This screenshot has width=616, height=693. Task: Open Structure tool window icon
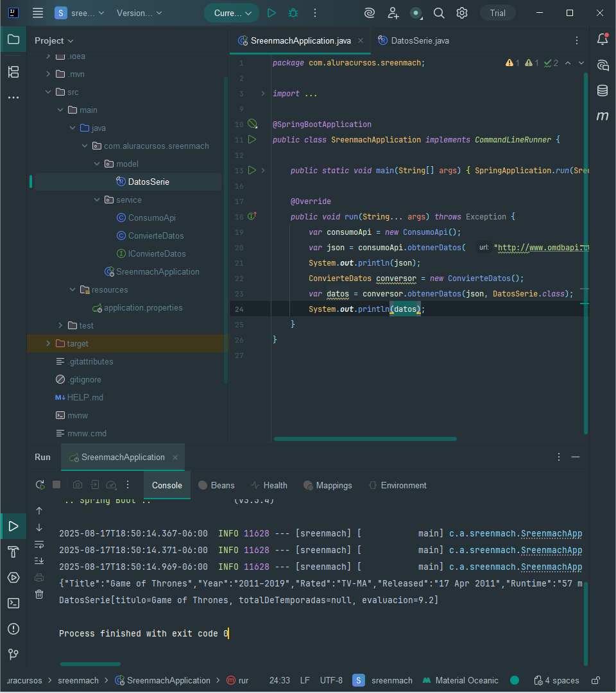[13, 72]
